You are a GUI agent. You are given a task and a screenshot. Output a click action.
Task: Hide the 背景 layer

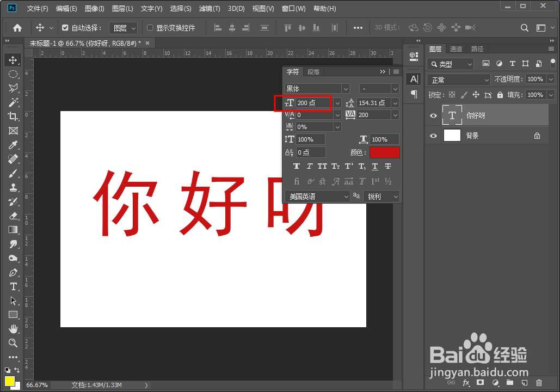(433, 136)
